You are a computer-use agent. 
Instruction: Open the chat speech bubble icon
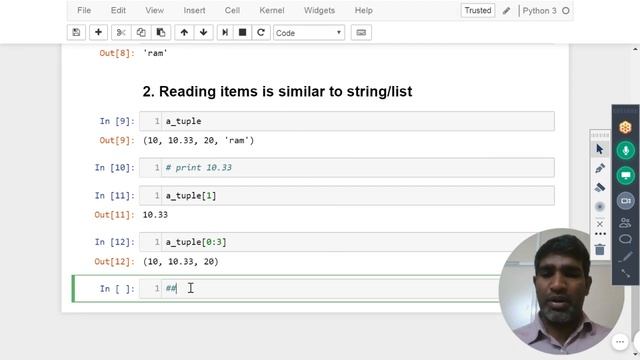pos(625,239)
